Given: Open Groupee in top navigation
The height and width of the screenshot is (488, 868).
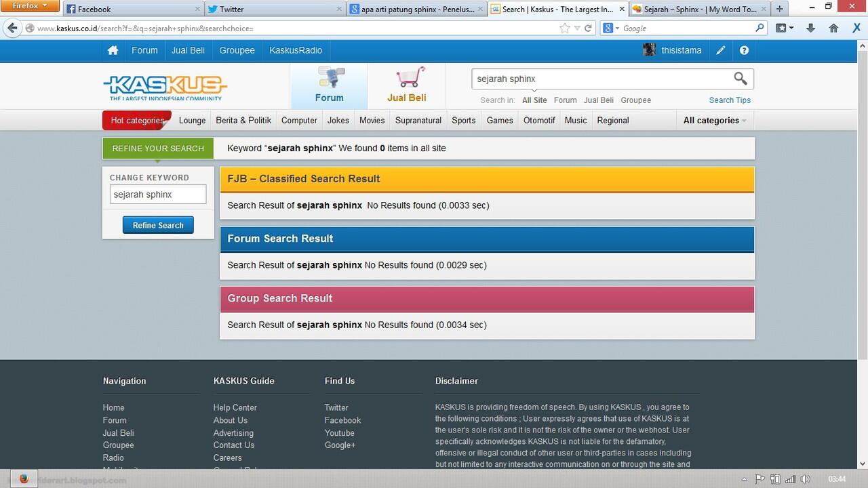Looking at the screenshot, I should [237, 50].
